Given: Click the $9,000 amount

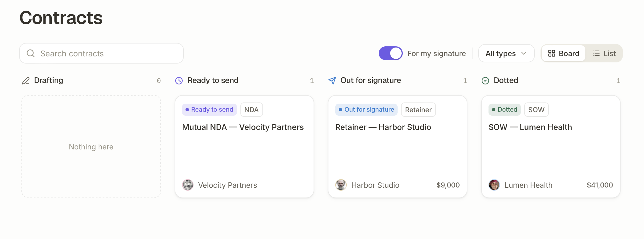Looking at the screenshot, I should [x=448, y=185].
